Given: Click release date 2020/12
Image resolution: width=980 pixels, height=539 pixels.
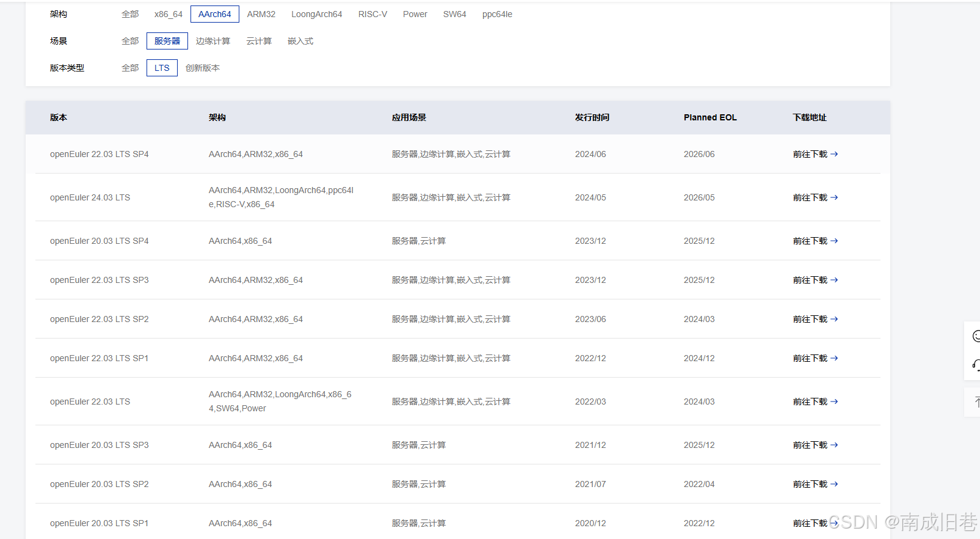Looking at the screenshot, I should (x=590, y=523).
